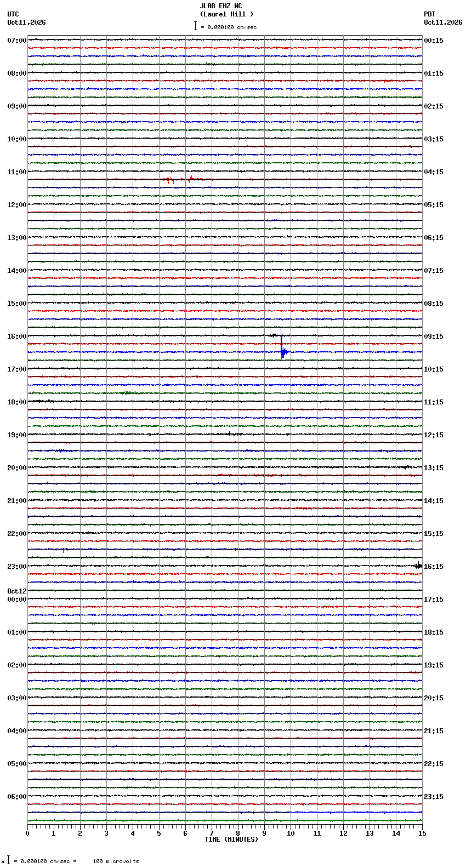Image resolution: width=466 pixels, height=868 pixels.
Task: Select the '20:00' UTC time label
Action: click(17, 468)
